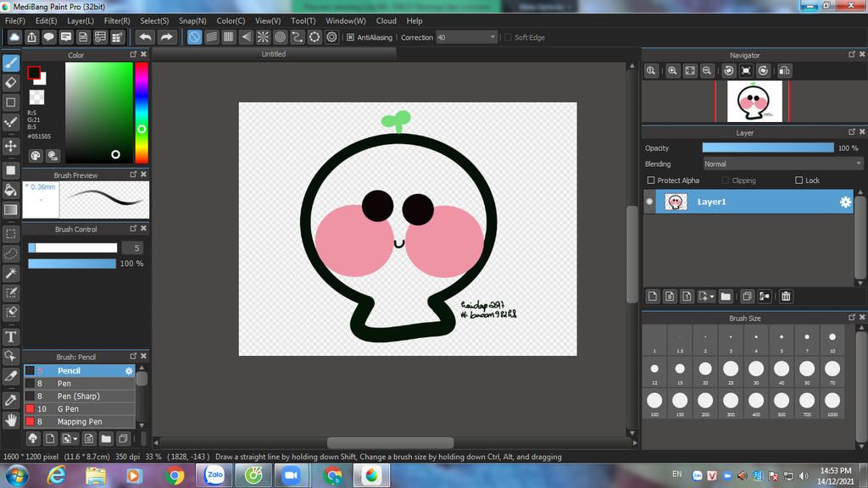
Task: Flip the view in Navigator
Action: click(x=784, y=71)
